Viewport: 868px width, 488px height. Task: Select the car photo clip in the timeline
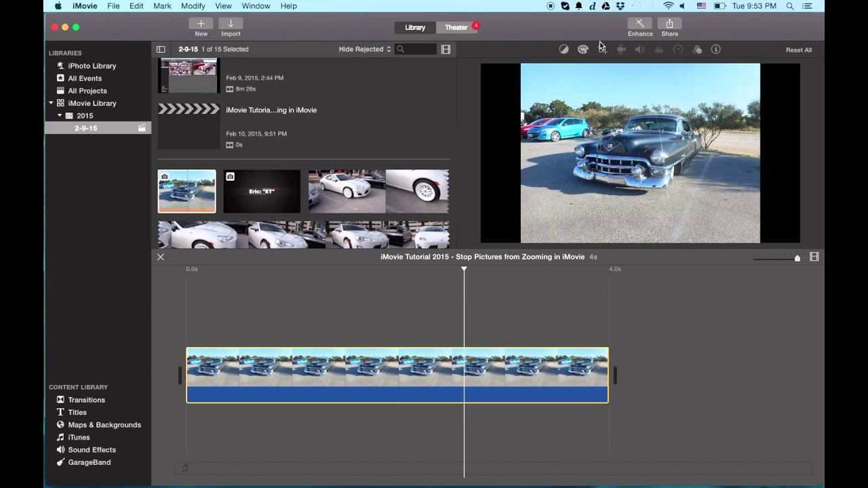click(397, 375)
